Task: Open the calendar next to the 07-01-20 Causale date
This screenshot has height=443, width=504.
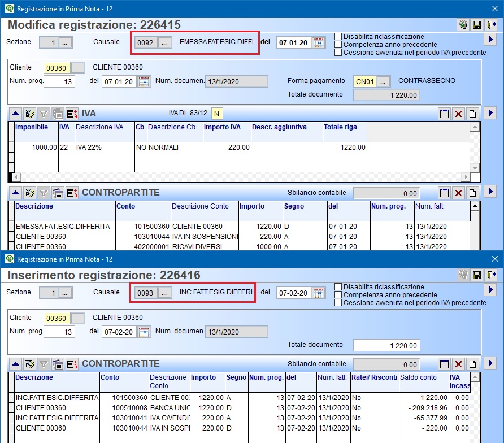Action: (319, 42)
